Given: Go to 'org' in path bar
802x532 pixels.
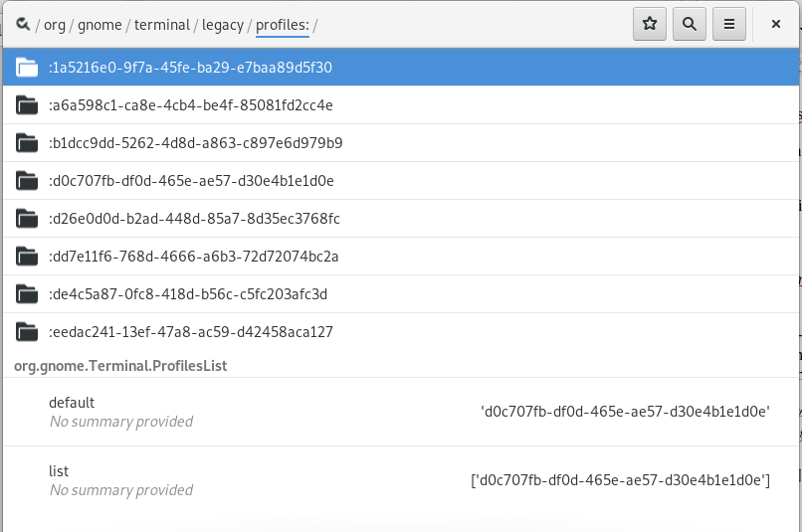Looking at the screenshot, I should (55, 25).
